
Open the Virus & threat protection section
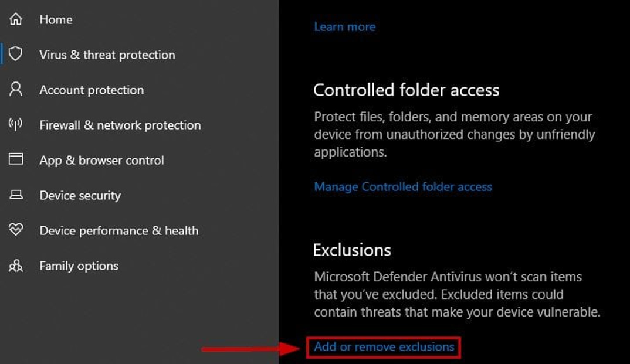(107, 55)
